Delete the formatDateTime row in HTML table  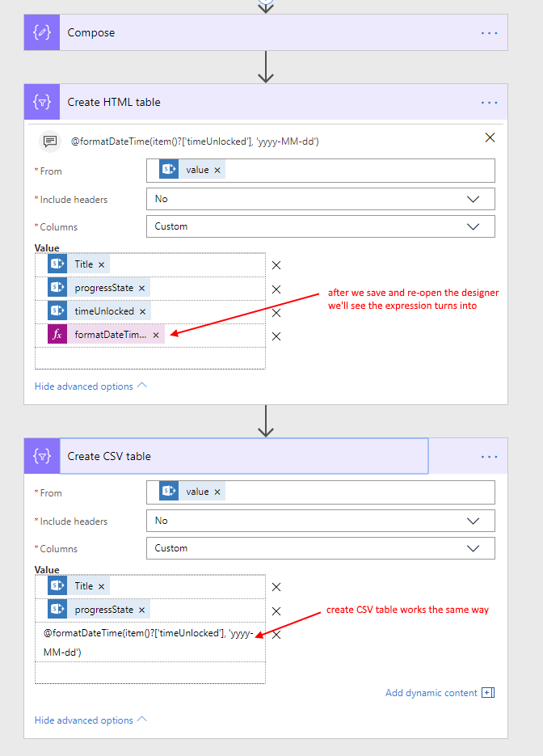[276, 336]
